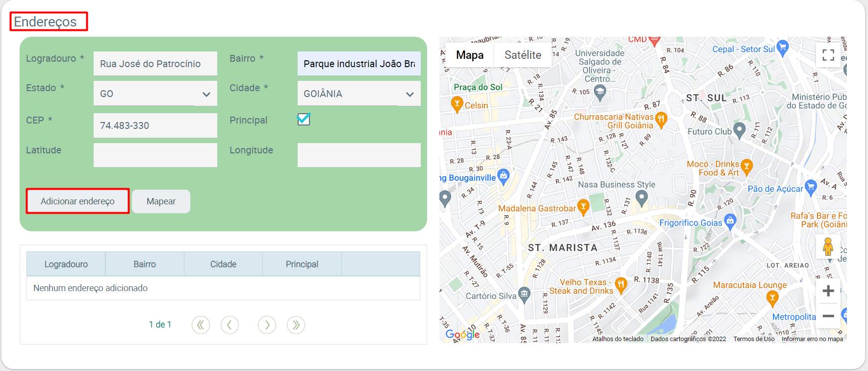Click ST. SUL label on map

coord(706,98)
